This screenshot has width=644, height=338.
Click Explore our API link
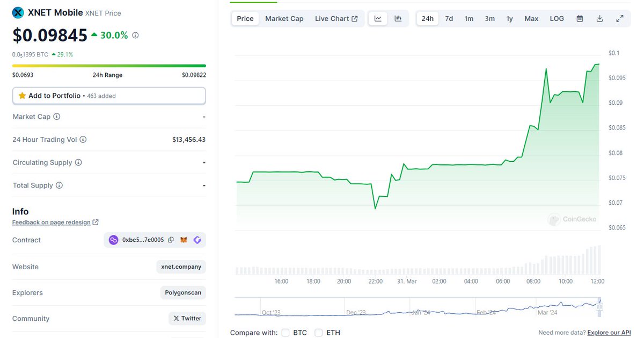click(x=610, y=333)
